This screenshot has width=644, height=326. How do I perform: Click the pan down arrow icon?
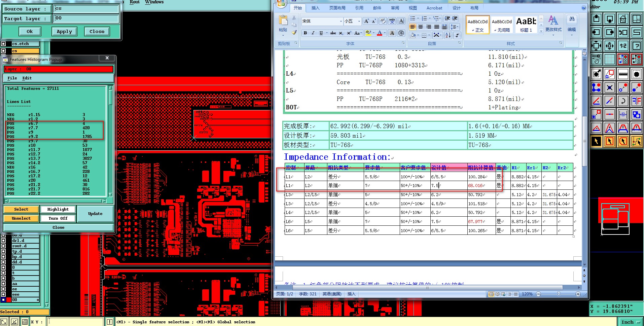click(609, 19)
